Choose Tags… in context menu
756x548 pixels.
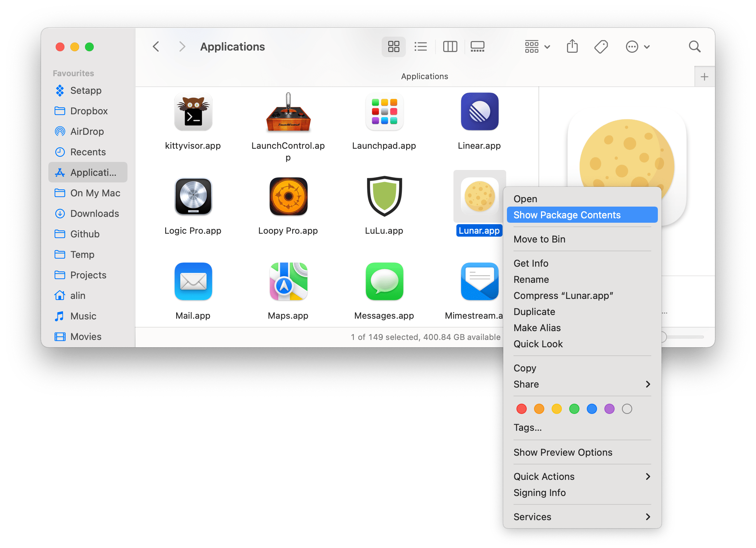(x=582, y=427)
